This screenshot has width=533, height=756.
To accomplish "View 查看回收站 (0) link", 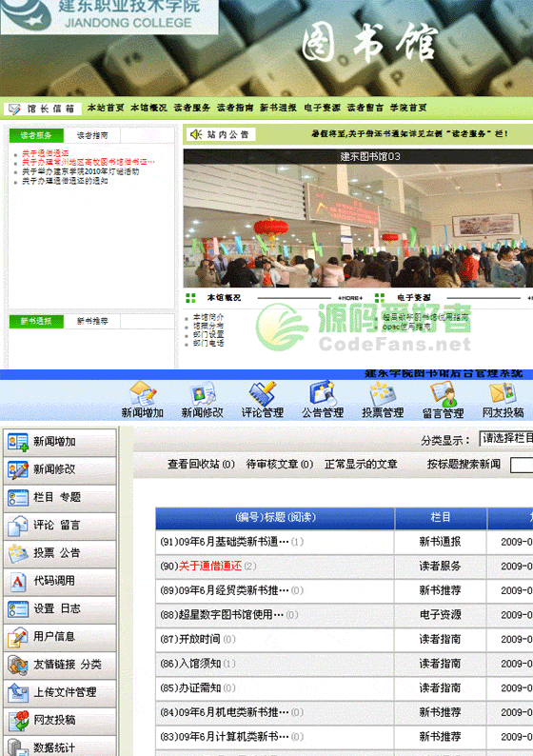I will click(x=201, y=464).
